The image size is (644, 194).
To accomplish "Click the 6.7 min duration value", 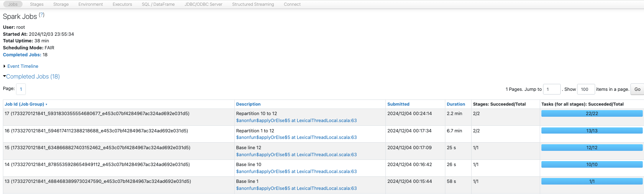I will 454,131.
